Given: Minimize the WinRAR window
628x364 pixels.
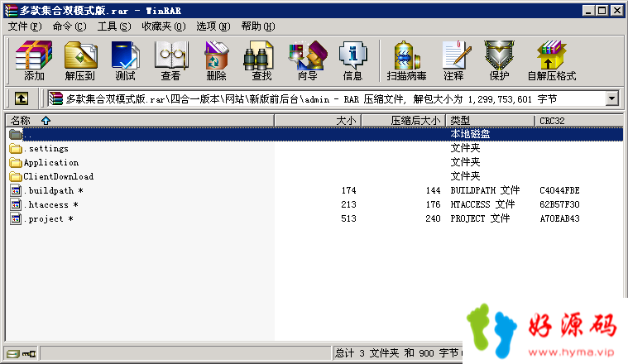Looking at the screenshot, I should pos(588,11).
